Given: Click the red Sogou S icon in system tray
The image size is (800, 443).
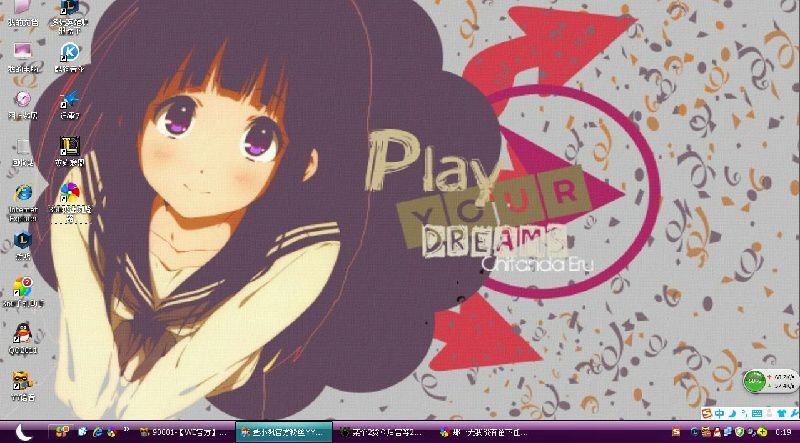Looking at the screenshot, I should [x=676, y=432].
